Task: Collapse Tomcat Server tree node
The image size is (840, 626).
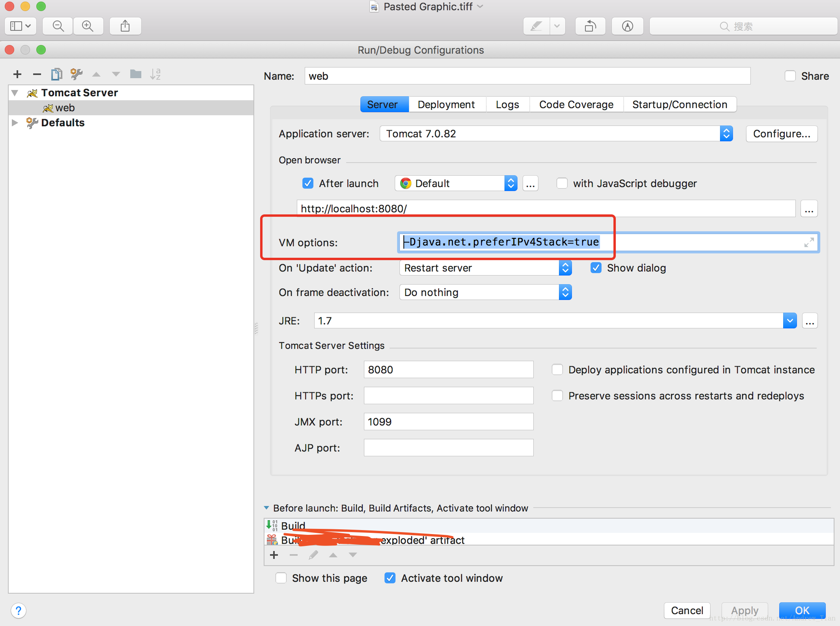Action: [15, 93]
